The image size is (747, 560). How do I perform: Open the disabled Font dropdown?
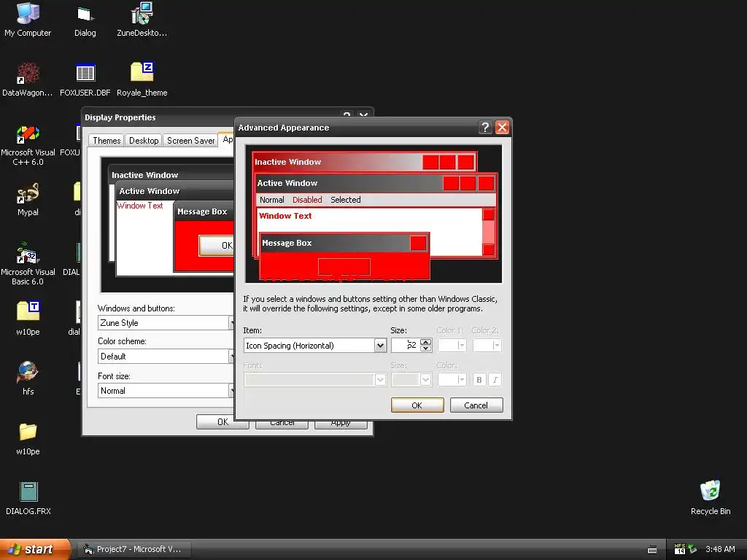(x=379, y=379)
